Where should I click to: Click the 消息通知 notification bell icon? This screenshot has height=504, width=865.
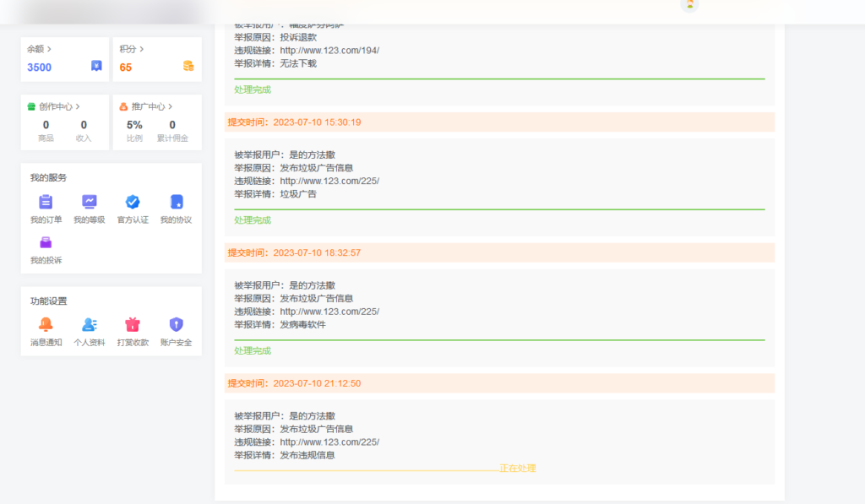[46, 325]
